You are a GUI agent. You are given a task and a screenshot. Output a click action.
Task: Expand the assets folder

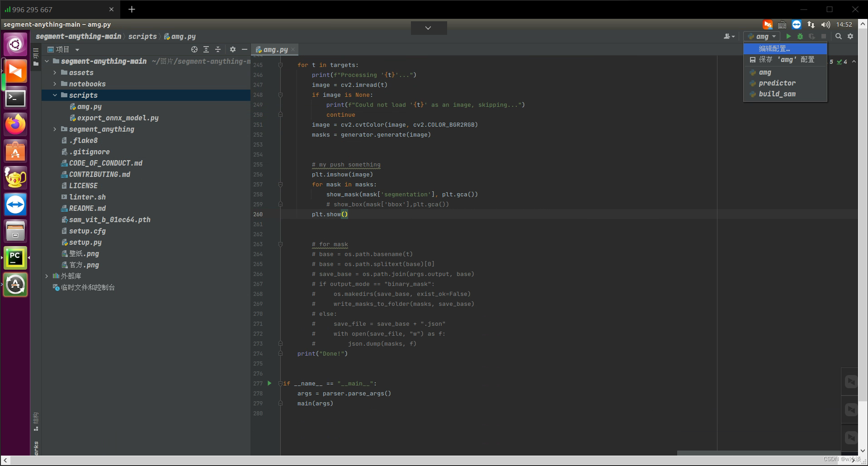(55, 72)
